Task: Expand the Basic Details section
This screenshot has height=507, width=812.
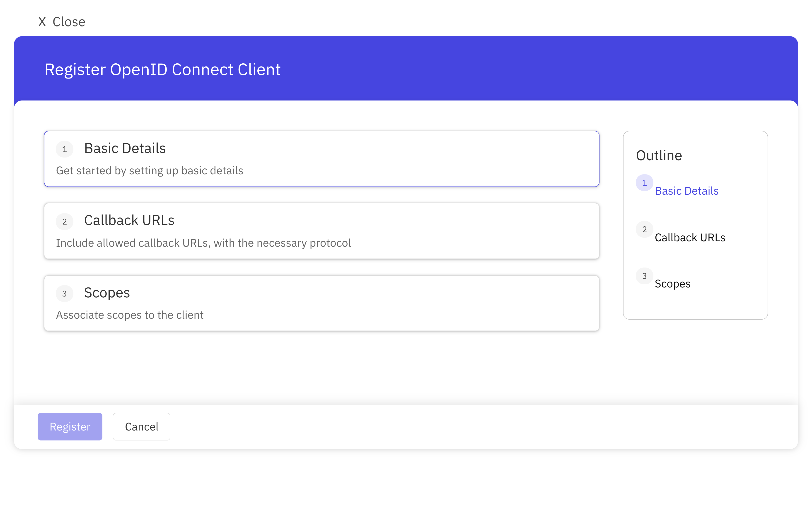Action: point(125,148)
